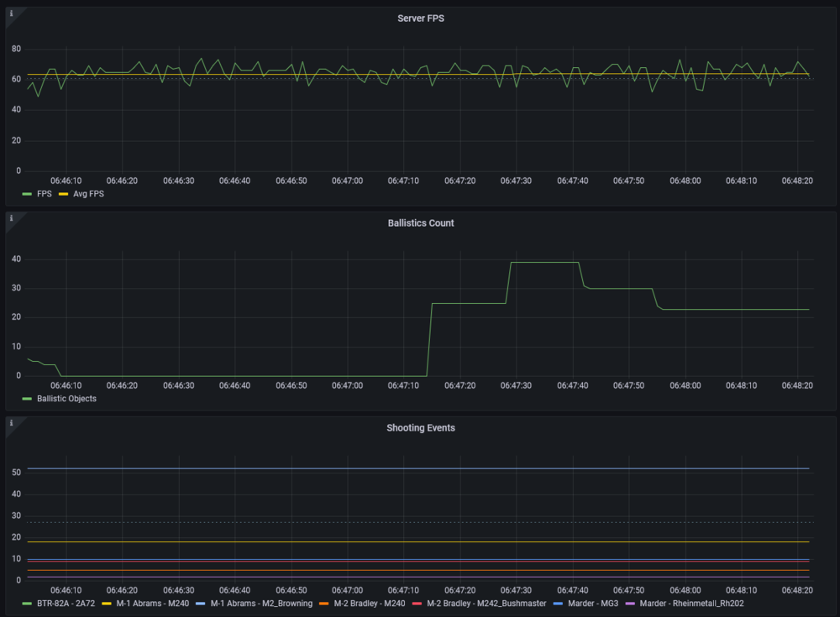Click the M-2 Bradley - M240 legend label

[369, 603]
